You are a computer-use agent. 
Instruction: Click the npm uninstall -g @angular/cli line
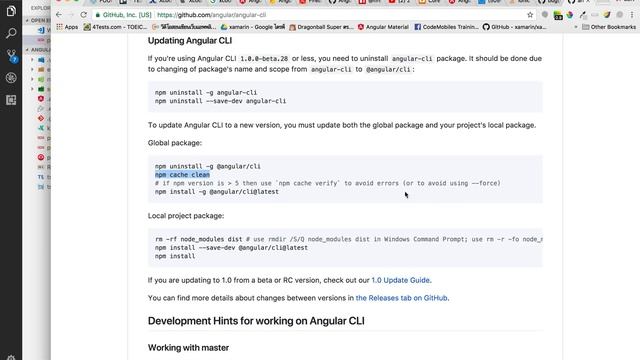coord(207,166)
